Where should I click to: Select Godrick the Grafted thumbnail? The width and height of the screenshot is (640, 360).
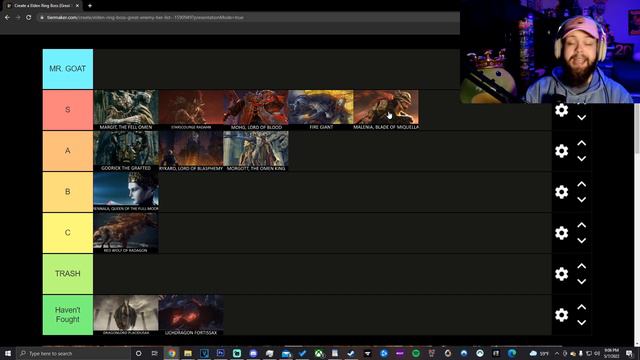pyautogui.click(x=126, y=151)
